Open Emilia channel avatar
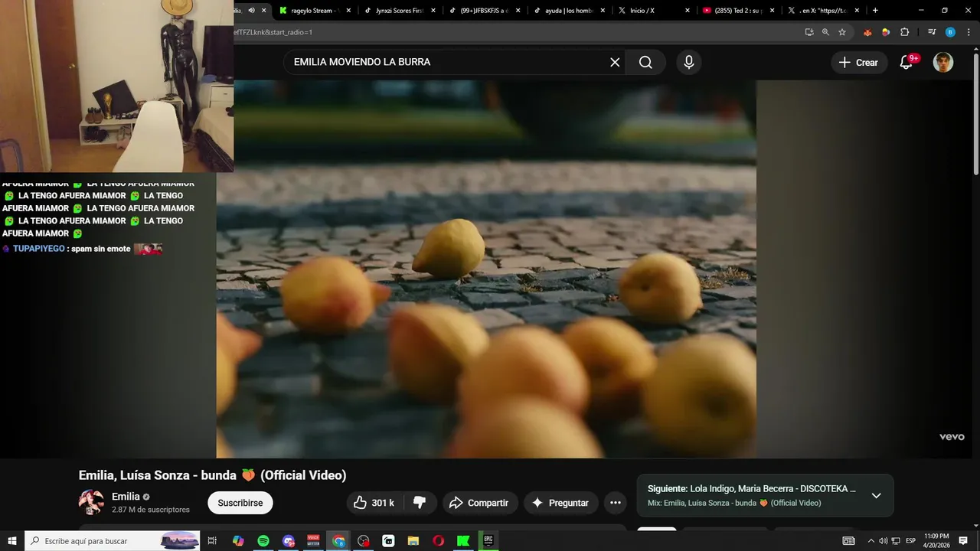This screenshot has width=980, height=551. coord(91,502)
